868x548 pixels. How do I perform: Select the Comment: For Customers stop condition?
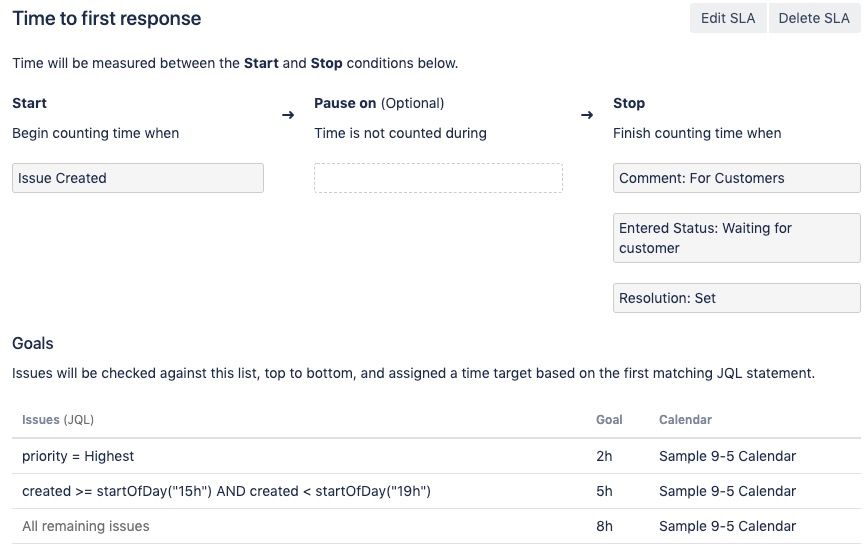(x=736, y=178)
